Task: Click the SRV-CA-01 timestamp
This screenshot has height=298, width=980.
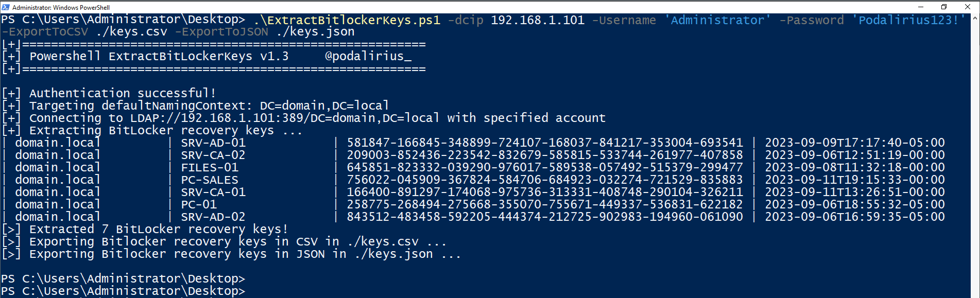Action: point(855,192)
